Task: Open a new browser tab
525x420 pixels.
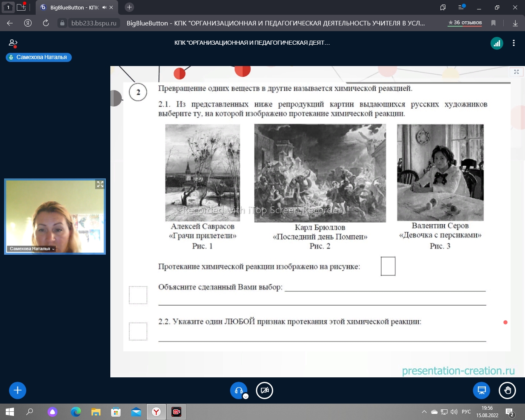Action: tap(129, 7)
